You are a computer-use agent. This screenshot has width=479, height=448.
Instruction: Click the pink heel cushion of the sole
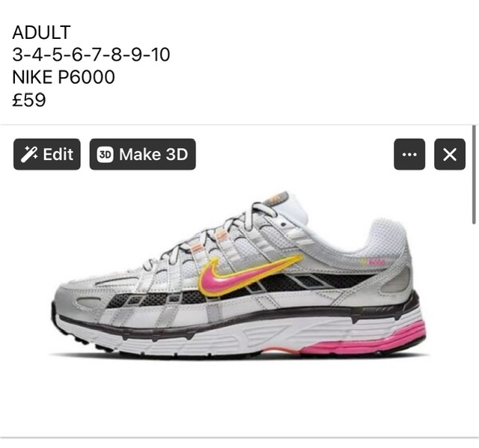365,340
